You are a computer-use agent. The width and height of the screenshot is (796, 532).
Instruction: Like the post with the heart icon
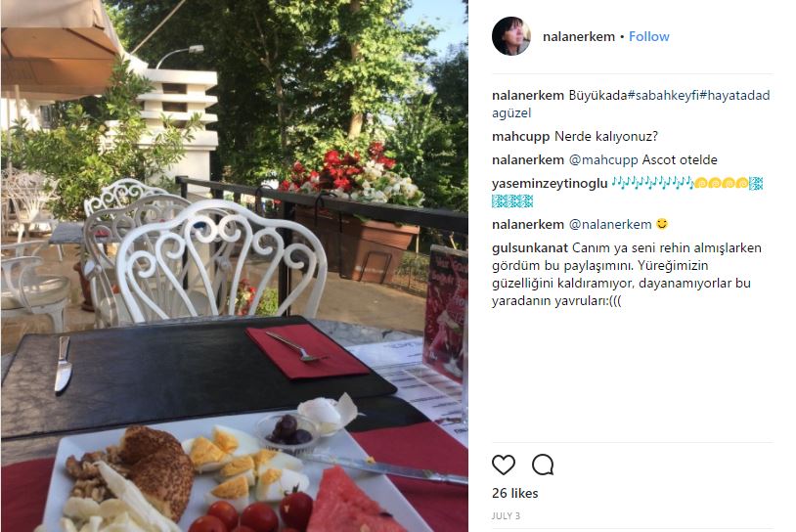pyautogui.click(x=503, y=465)
